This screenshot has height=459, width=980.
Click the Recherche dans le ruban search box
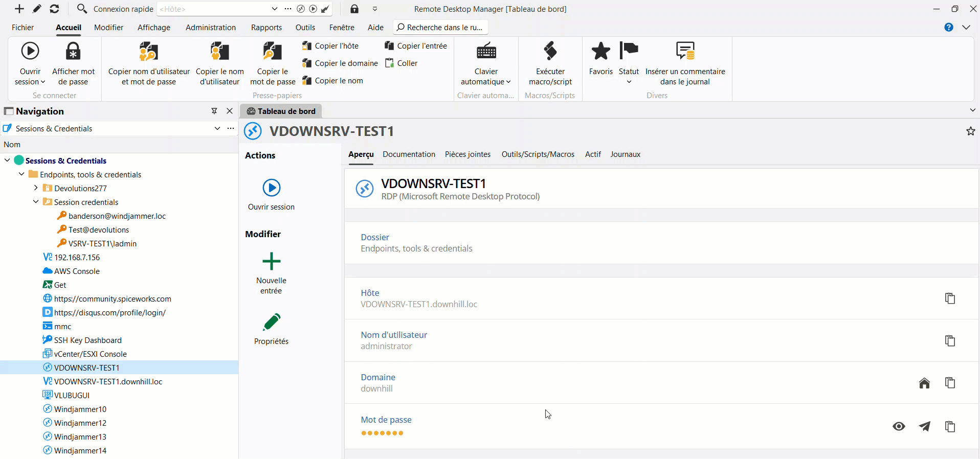click(x=440, y=28)
